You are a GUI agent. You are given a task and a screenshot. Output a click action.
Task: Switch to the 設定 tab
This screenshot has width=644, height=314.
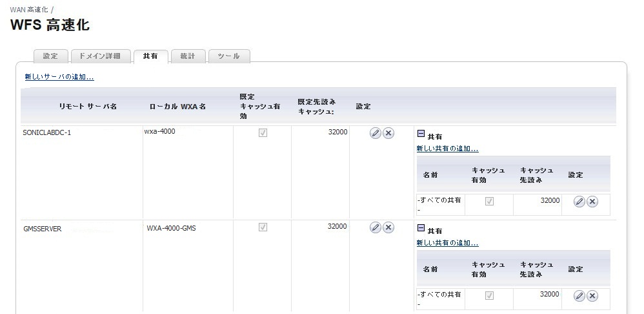(50, 56)
